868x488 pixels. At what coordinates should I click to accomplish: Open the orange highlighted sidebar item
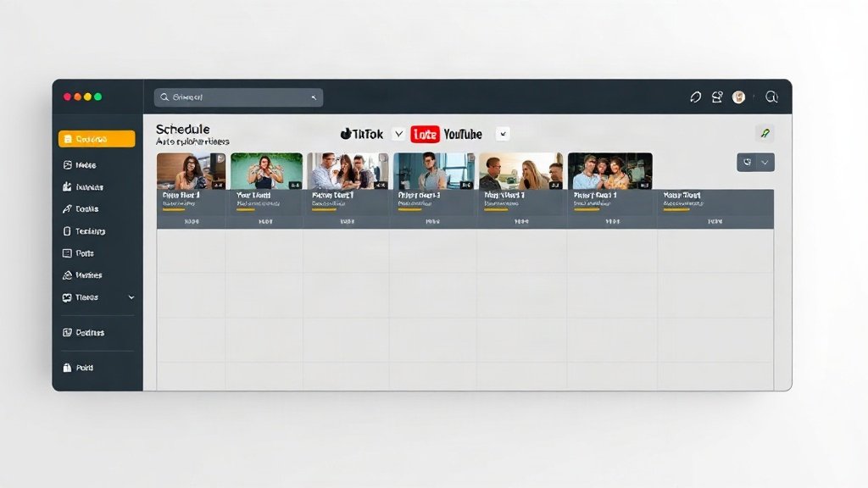[x=97, y=139]
